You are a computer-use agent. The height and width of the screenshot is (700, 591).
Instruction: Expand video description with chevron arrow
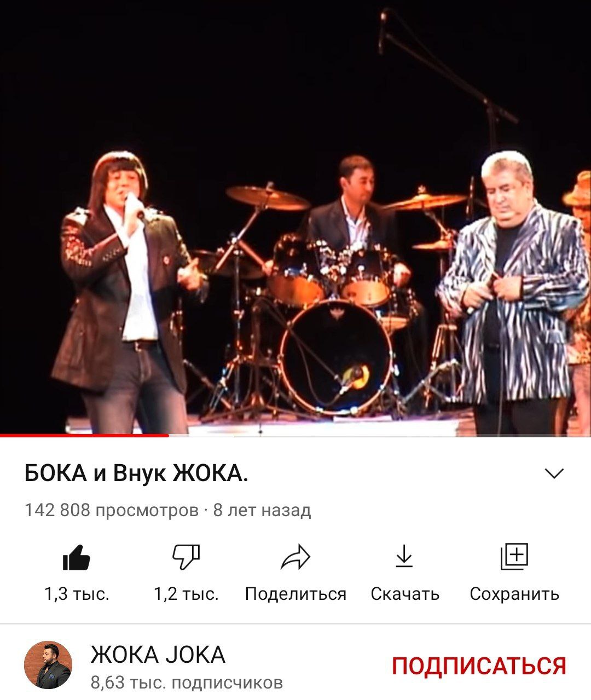click(555, 473)
